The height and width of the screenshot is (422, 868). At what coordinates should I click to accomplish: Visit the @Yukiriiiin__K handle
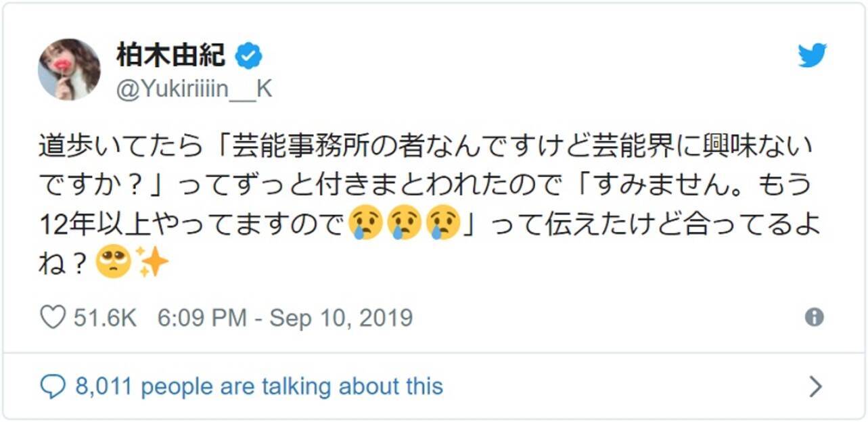click(x=193, y=89)
